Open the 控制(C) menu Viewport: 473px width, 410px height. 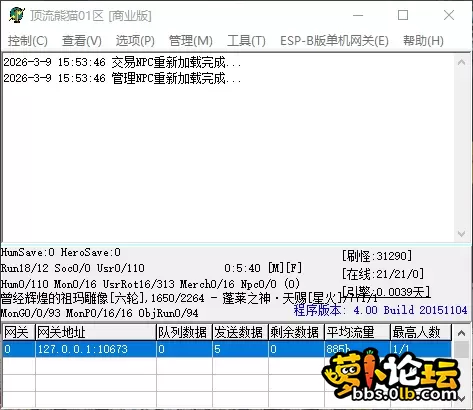28,41
